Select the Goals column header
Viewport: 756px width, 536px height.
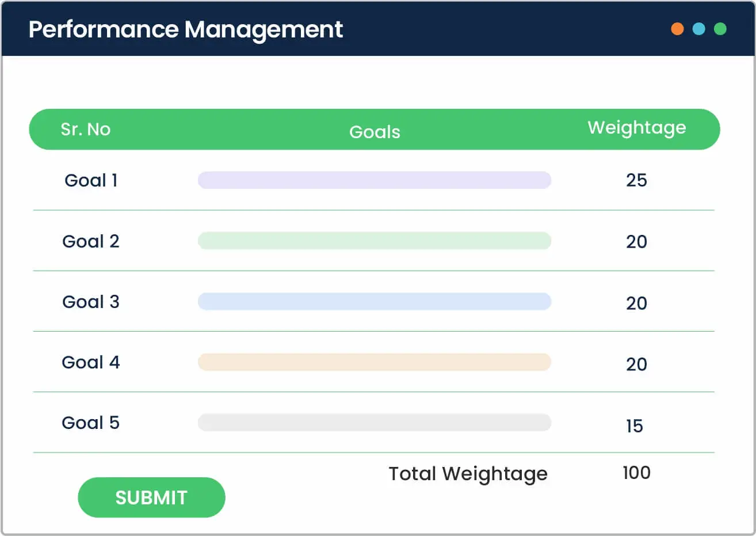click(x=375, y=132)
